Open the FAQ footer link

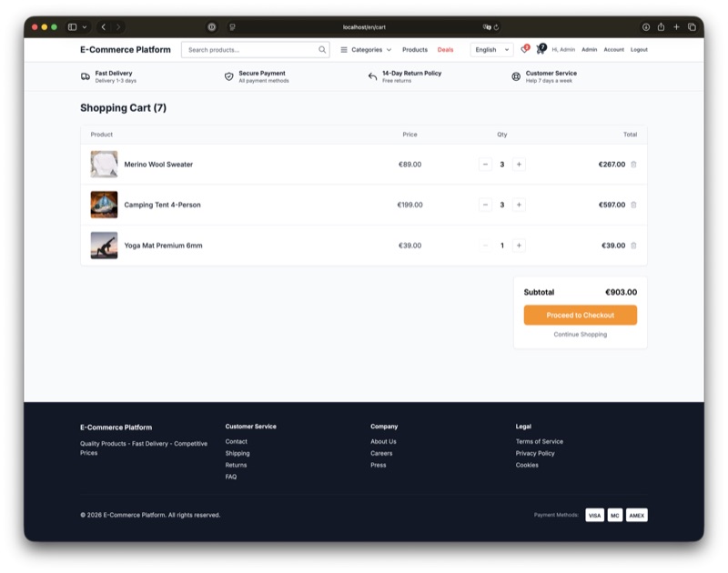pyautogui.click(x=231, y=477)
